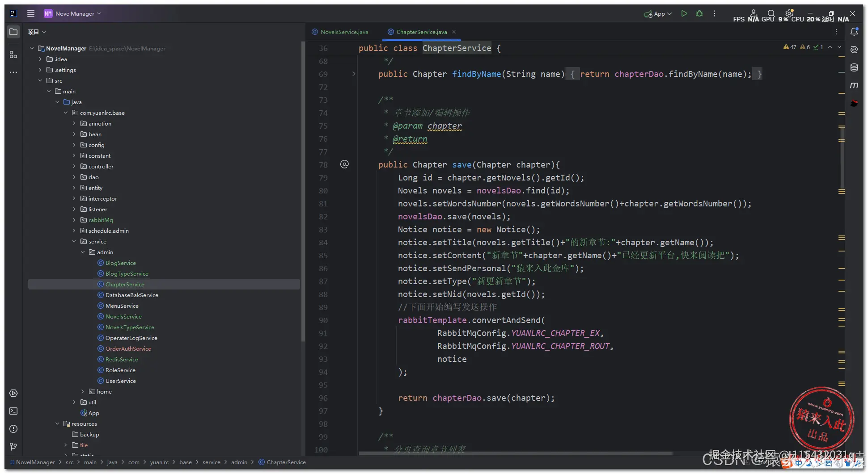The height and width of the screenshot is (474, 868).
Task: Open the Terminal tool window
Action: [x=13, y=411]
